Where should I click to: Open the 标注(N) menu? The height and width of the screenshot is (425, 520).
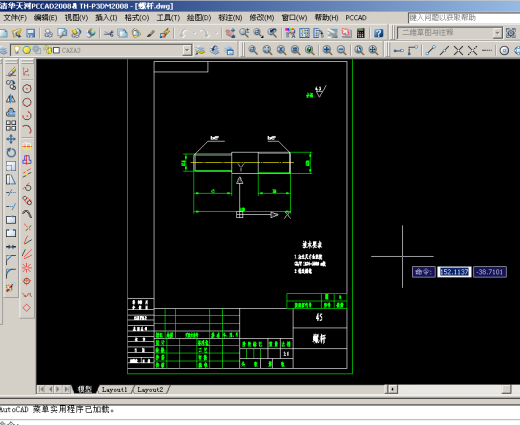(x=230, y=17)
